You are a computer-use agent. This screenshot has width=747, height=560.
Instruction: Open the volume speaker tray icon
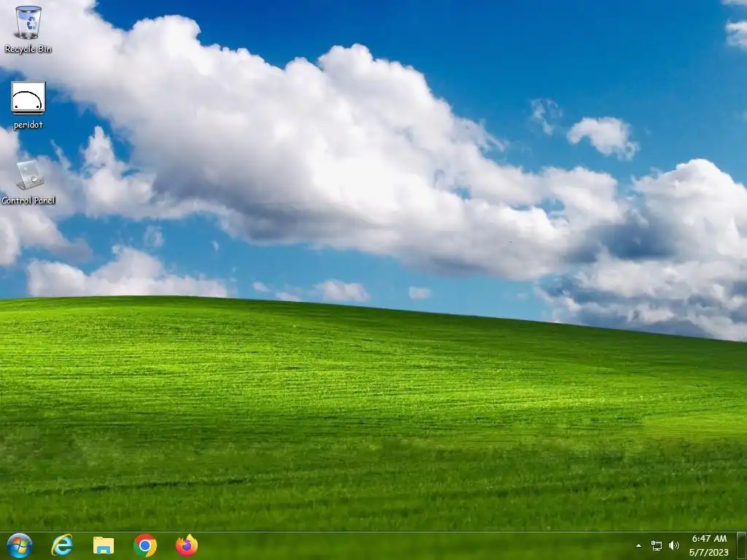click(673, 545)
